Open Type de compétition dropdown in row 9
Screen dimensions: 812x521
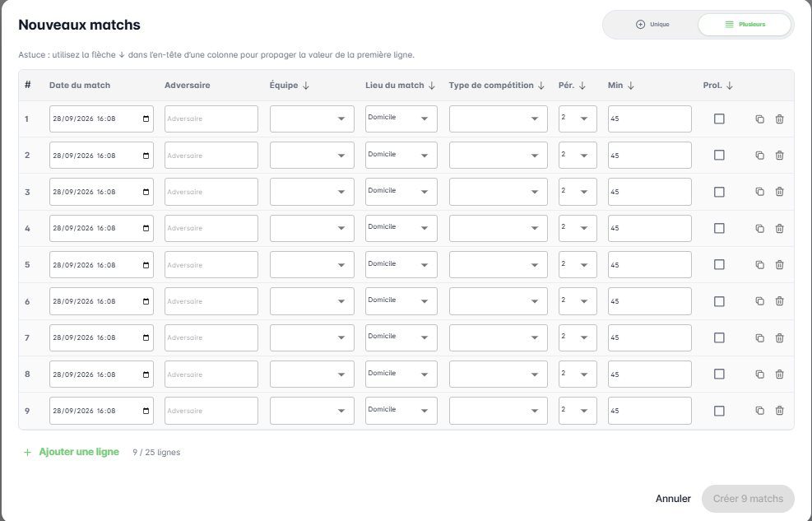coord(499,411)
